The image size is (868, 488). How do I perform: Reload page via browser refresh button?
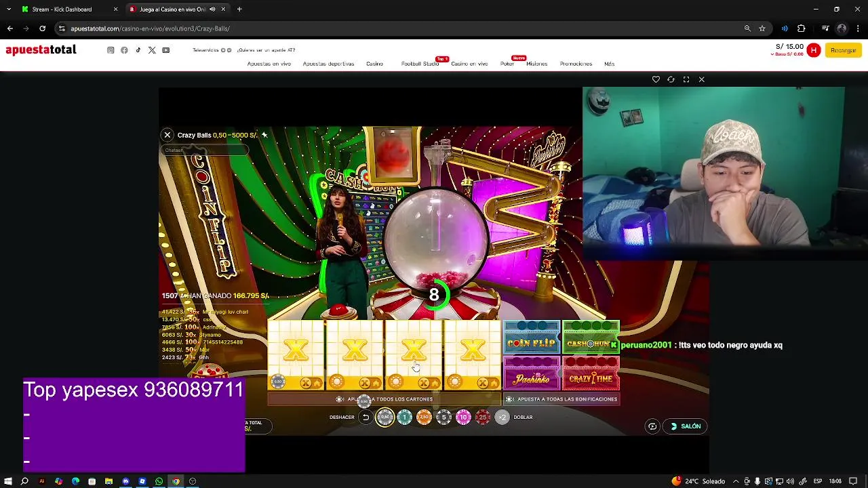(42, 28)
